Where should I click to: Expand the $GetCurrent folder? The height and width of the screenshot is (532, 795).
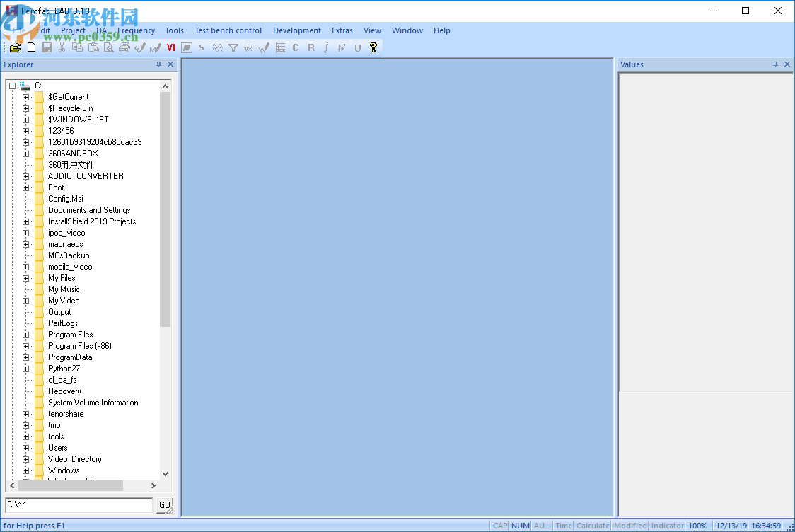26,97
